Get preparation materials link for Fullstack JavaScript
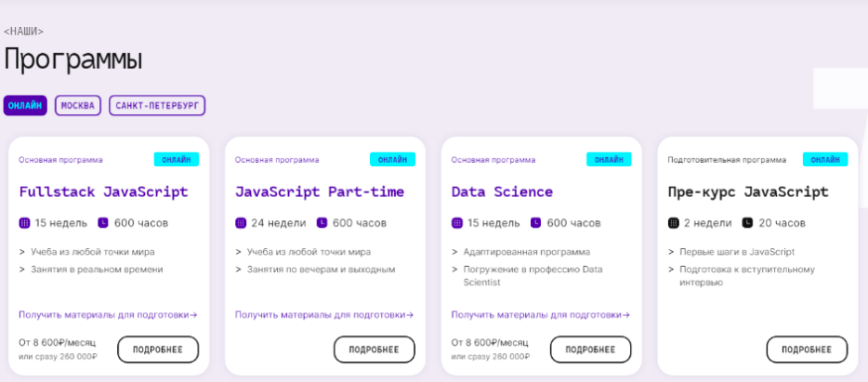This screenshot has height=382, width=868. pos(108,315)
